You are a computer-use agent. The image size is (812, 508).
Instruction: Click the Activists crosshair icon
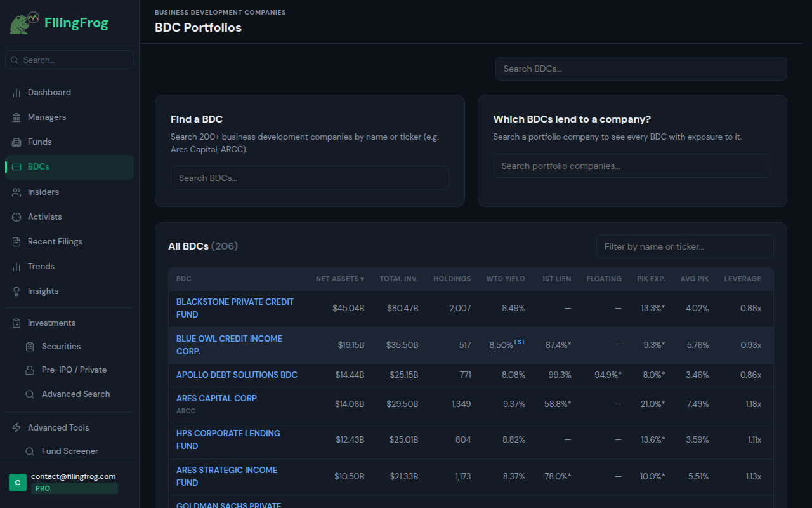(x=16, y=217)
